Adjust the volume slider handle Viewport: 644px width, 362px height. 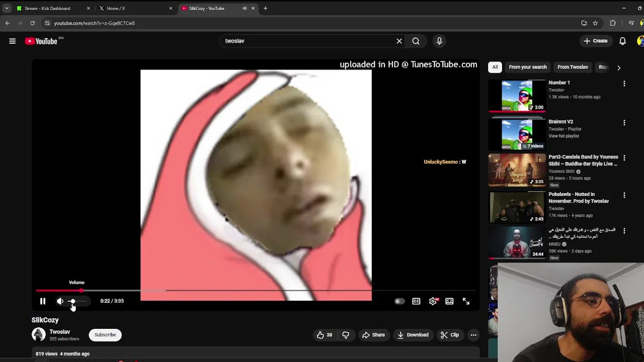(72, 301)
